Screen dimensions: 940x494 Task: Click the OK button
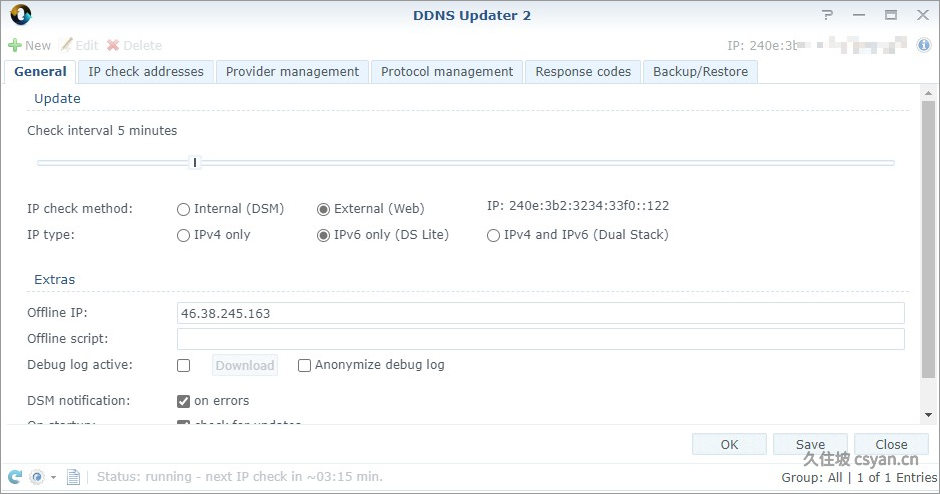tap(729, 444)
